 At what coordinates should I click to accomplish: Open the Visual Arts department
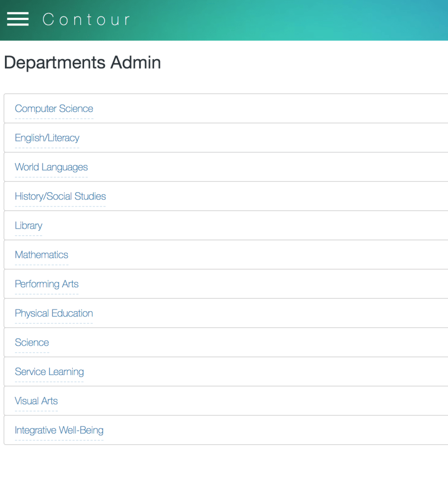point(36,401)
